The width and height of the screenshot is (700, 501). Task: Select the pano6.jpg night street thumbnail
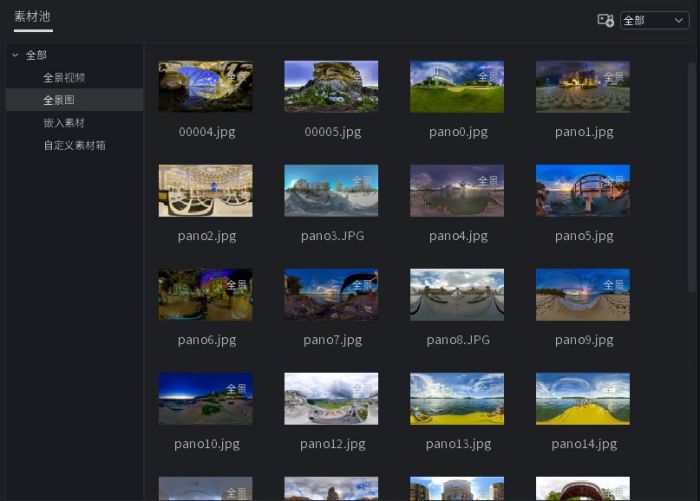tap(205, 295)
